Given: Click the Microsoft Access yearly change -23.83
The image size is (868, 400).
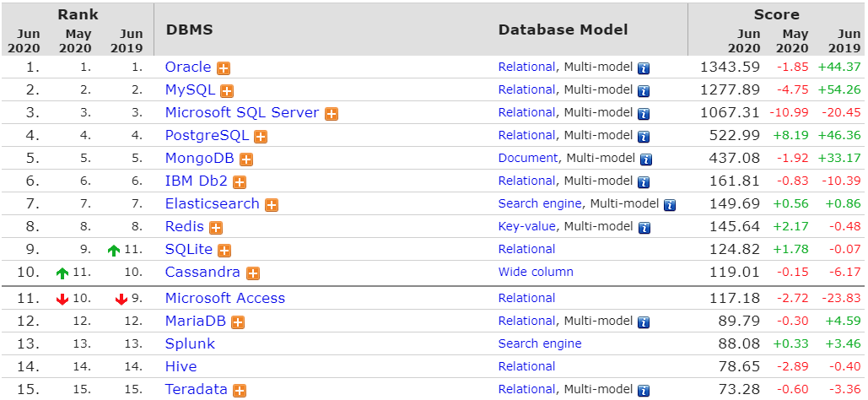Looking at the screenshot, I should click(x=841, y=298).
